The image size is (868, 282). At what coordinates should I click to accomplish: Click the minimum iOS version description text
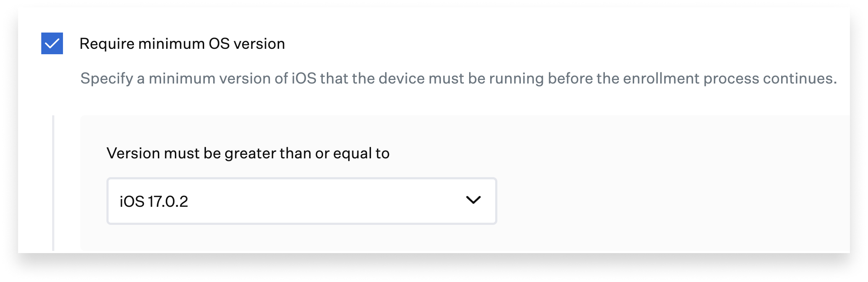click(x=458, y=78)
